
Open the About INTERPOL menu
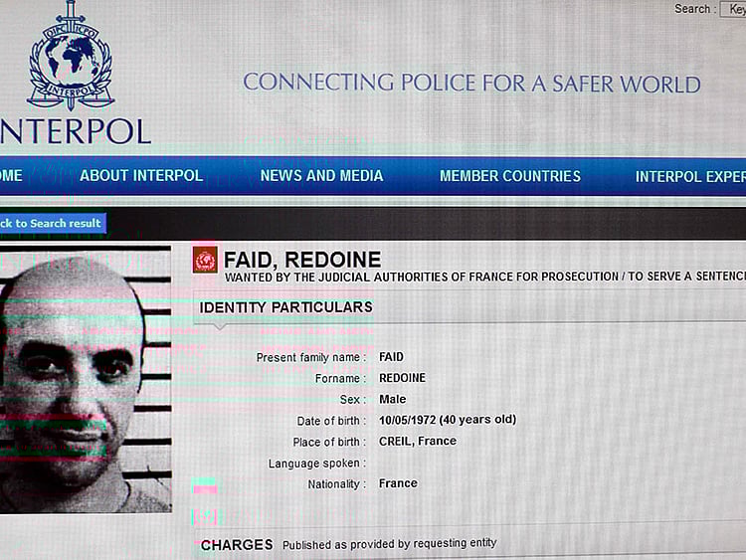pyautogui.click(x=141, y=176)
